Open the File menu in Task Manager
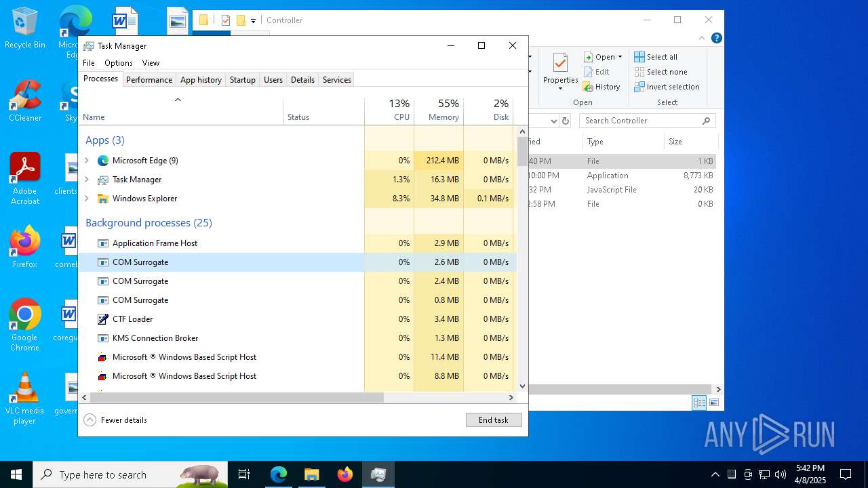Viewport: 868px width, 488px height. coord(89,63)
